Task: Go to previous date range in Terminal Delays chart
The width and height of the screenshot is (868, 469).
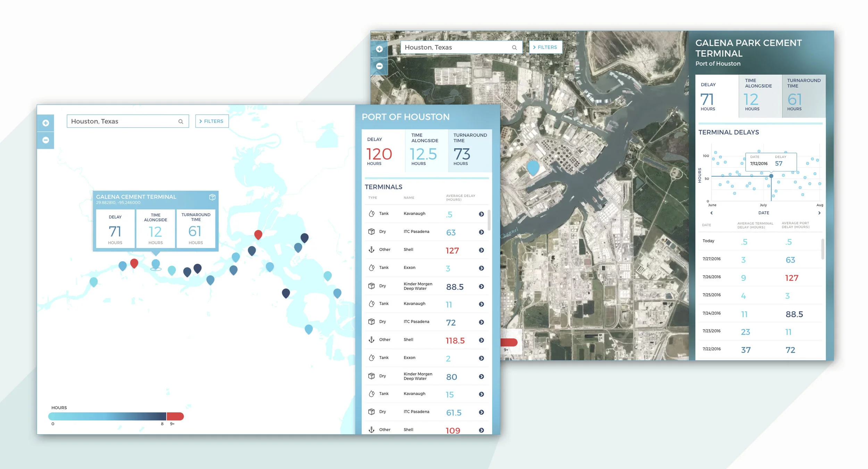Action: (x=711, y=213)
